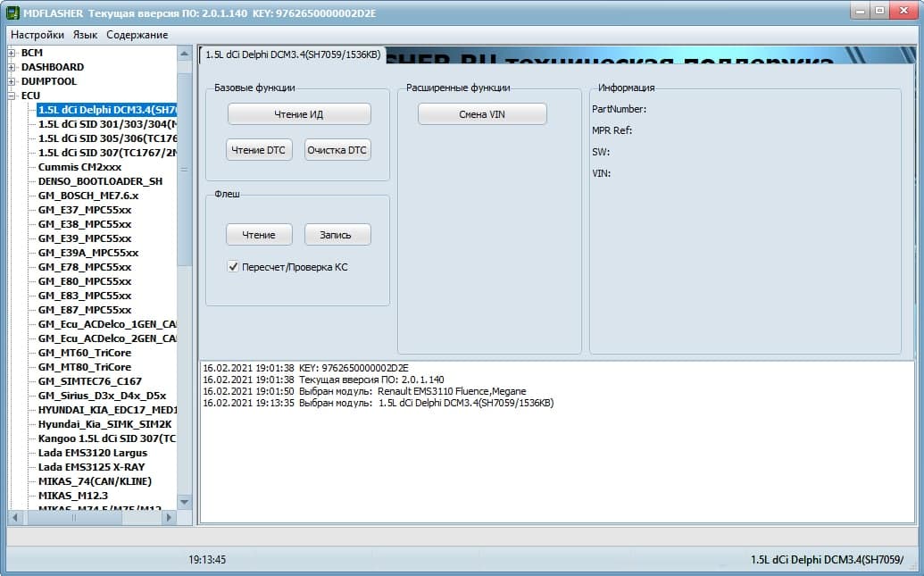Select 1.5L dCi Delphi DCM3.4 tree item
The width and height of the screenshot is (924, 576).
pyautogui.click(x=106, y=110)
